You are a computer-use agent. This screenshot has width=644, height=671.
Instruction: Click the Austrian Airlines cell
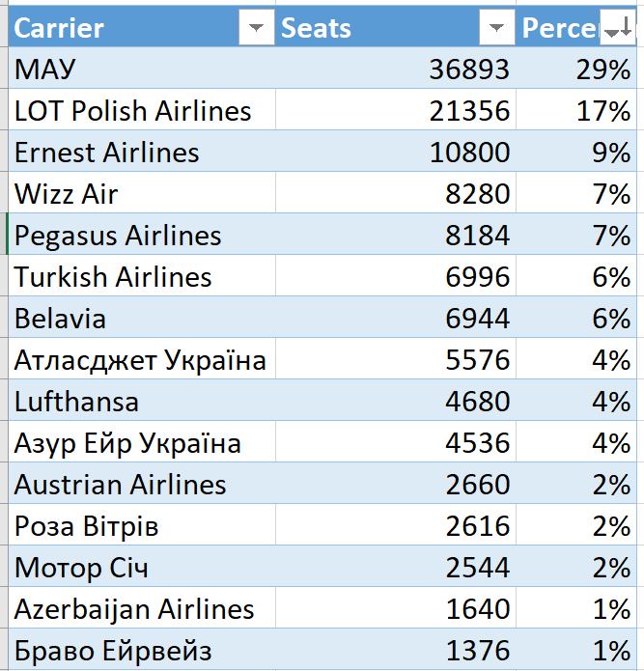click(x=142, y=485)
